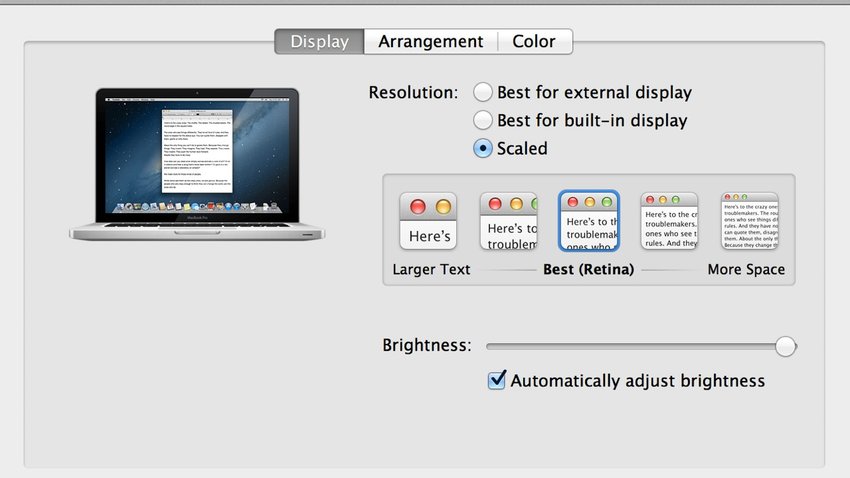The image size is (850, 478).
Task: Select Best for built-in display option
Action: pyautogui.click(x=482, y=120)
